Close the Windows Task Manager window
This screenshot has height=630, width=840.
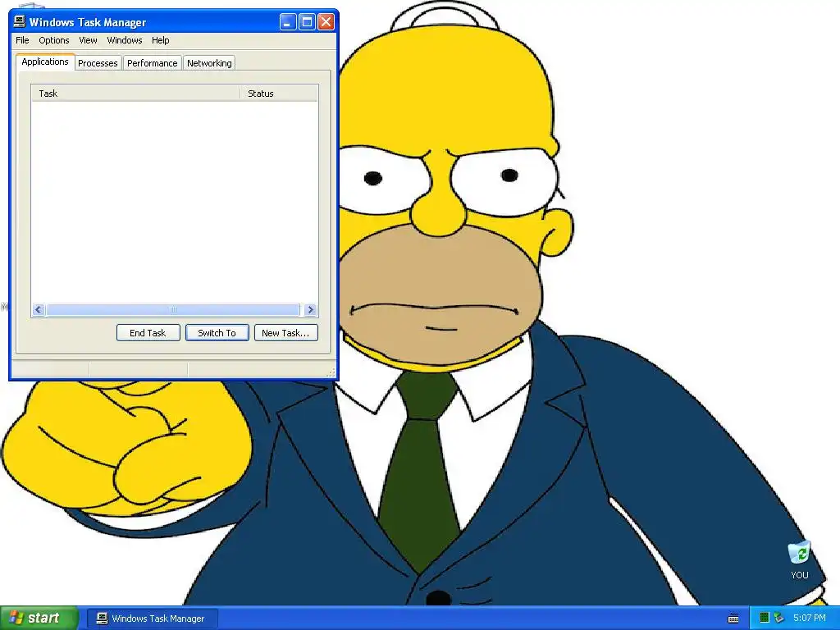coord(326,22)
